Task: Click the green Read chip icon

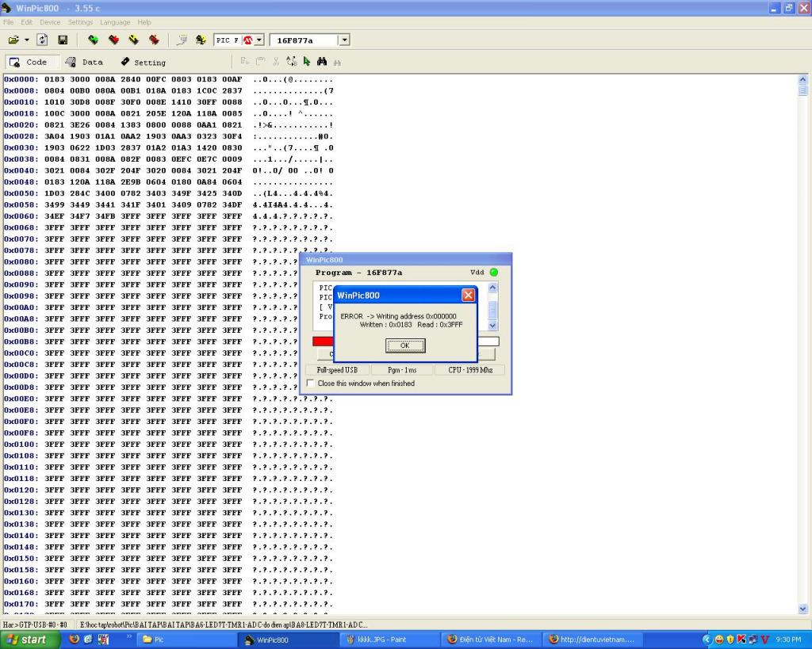Action: tap(94, 40)
